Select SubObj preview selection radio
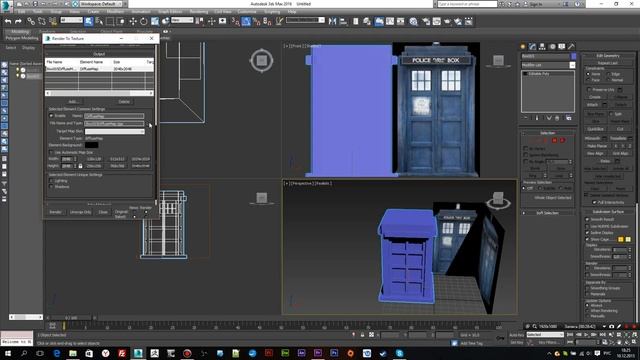The height and width of the screenshot is (360, 640). 540,188
